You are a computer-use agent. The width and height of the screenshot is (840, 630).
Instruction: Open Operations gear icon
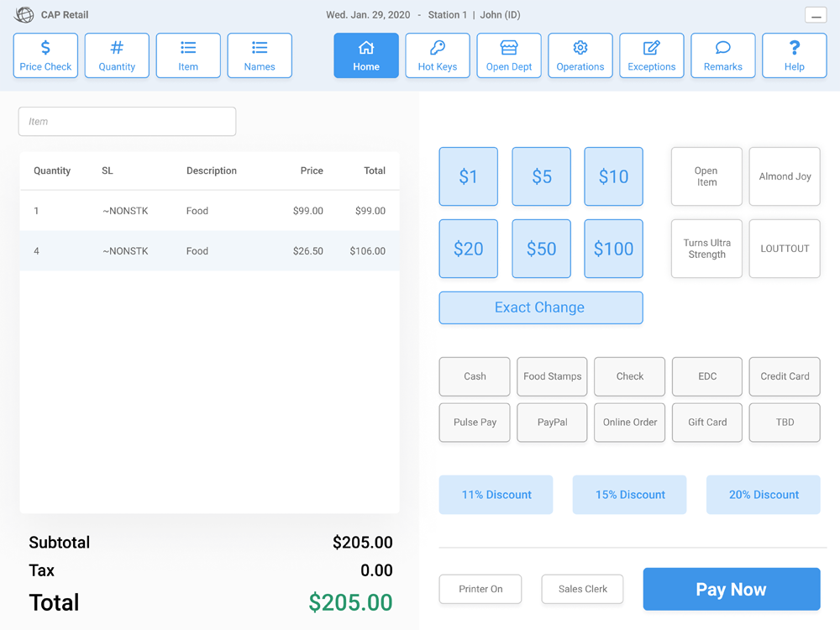[580, 55]
